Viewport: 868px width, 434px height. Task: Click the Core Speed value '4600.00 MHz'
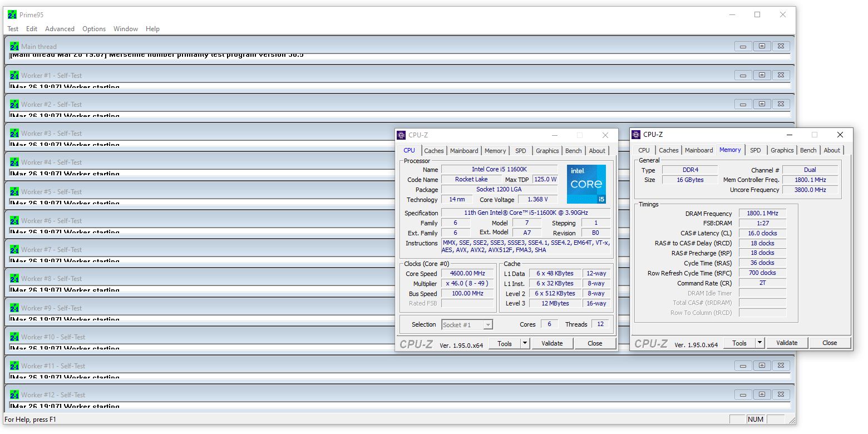click(467, 273)
